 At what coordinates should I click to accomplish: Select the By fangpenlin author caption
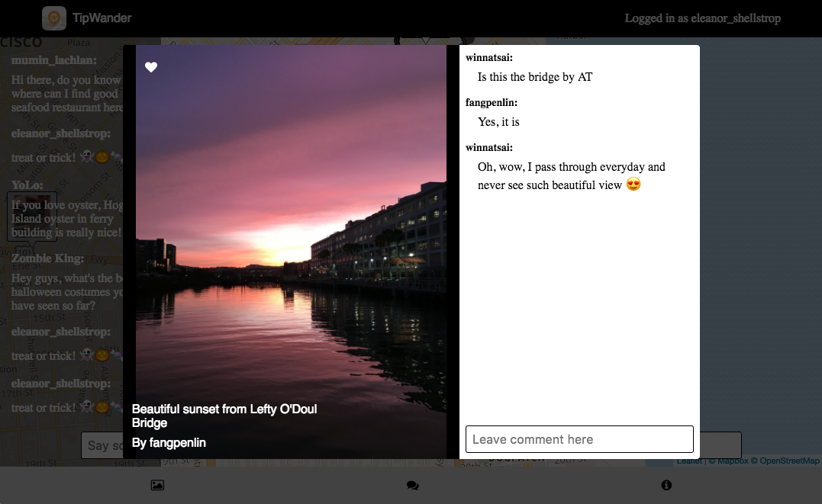[x=169, y=443]
